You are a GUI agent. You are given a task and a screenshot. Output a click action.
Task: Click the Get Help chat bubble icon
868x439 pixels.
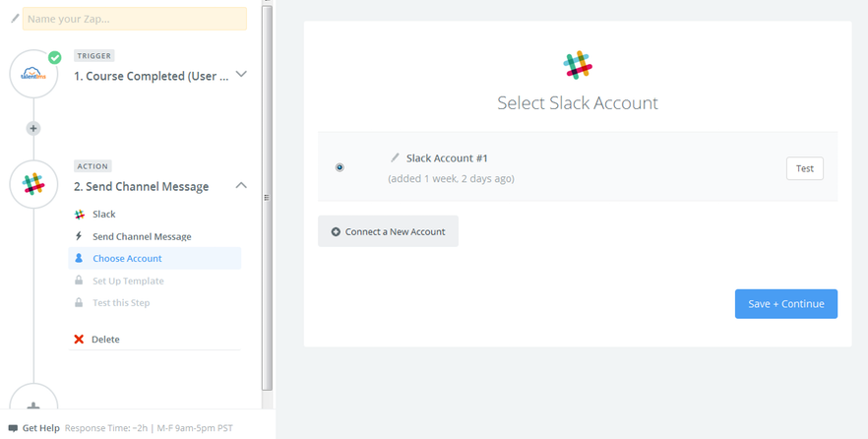click(x=14, y=428)
